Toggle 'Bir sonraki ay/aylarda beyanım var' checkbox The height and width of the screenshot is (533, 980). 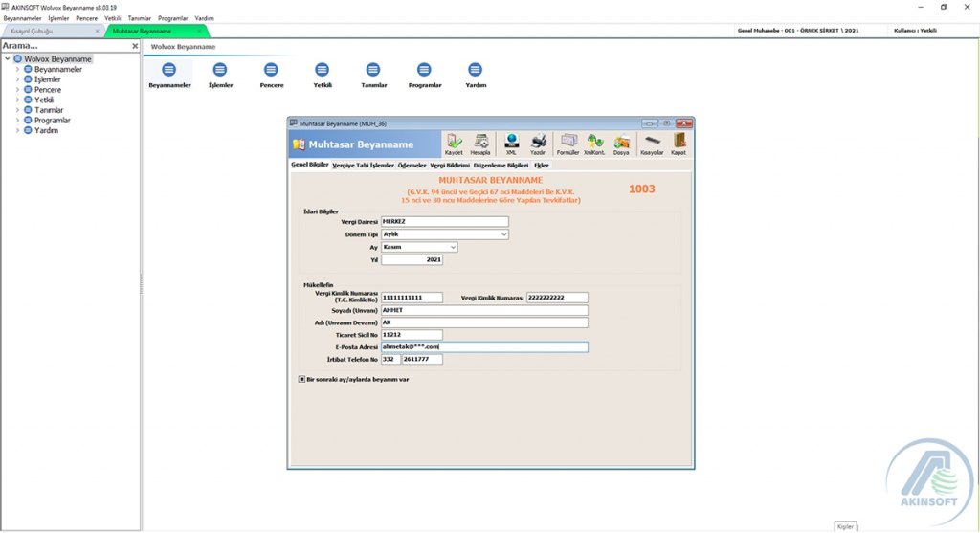coord(301,379)
